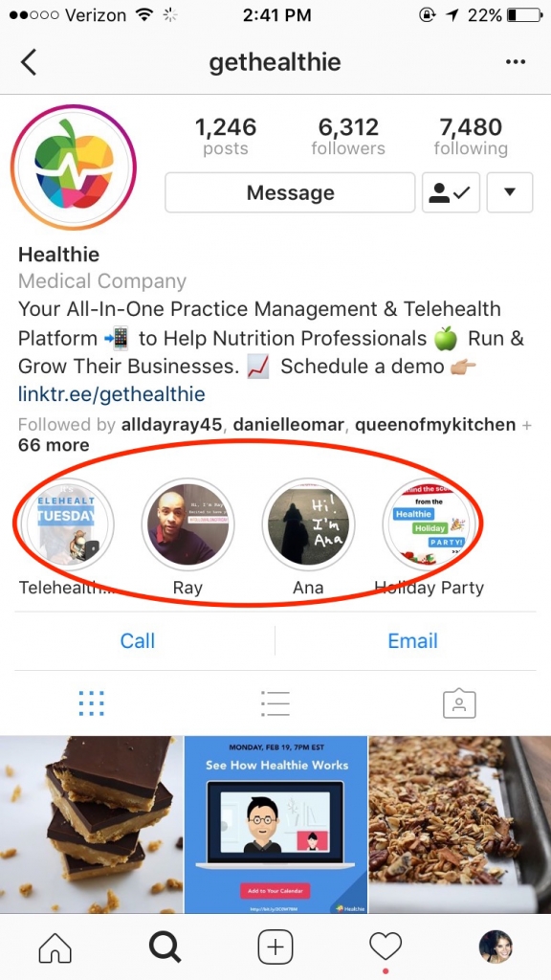Expand suggested accounts dropdown arrow
The height and width of the screenshot is (980, 551).
click(x=510, y=192)
